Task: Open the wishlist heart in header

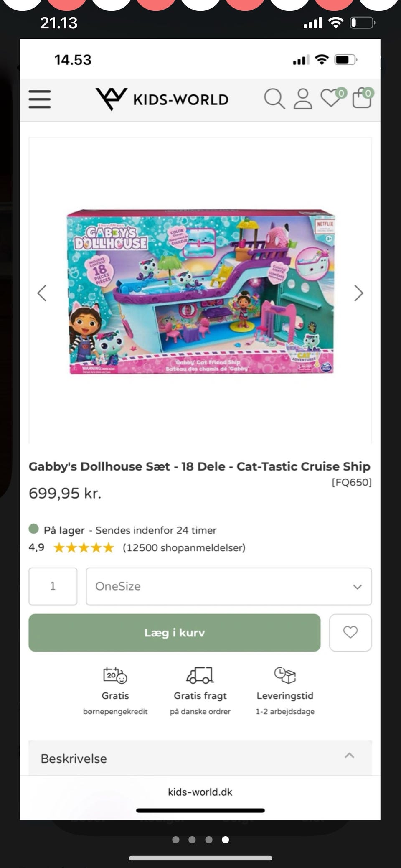Action: click(332, 98)
